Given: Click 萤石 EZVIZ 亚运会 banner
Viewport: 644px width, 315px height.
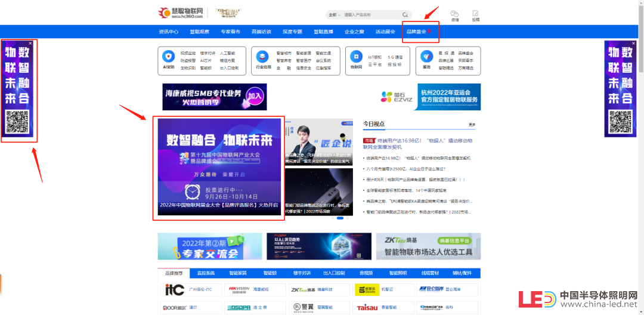Looking at the screenshot, I should [x=429, y=97].
